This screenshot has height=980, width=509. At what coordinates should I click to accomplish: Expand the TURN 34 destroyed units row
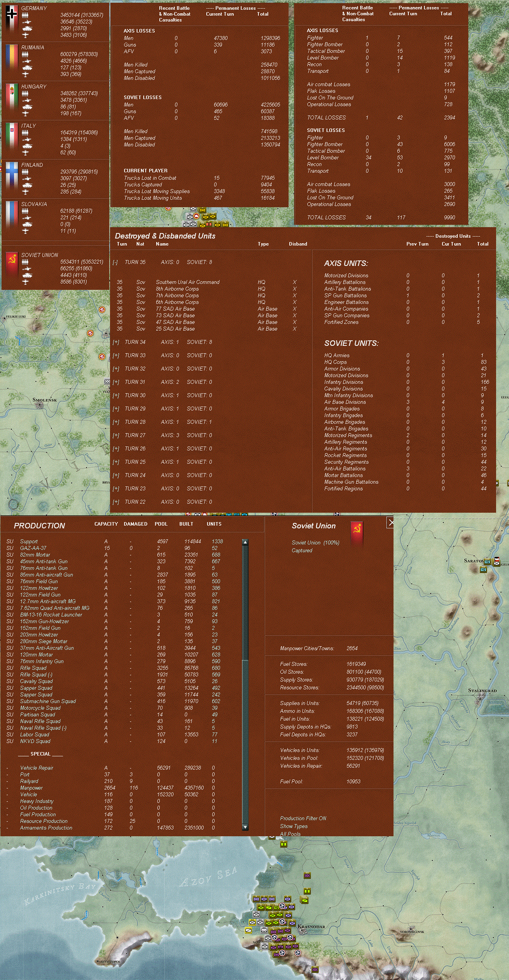(x=116, y=342)
